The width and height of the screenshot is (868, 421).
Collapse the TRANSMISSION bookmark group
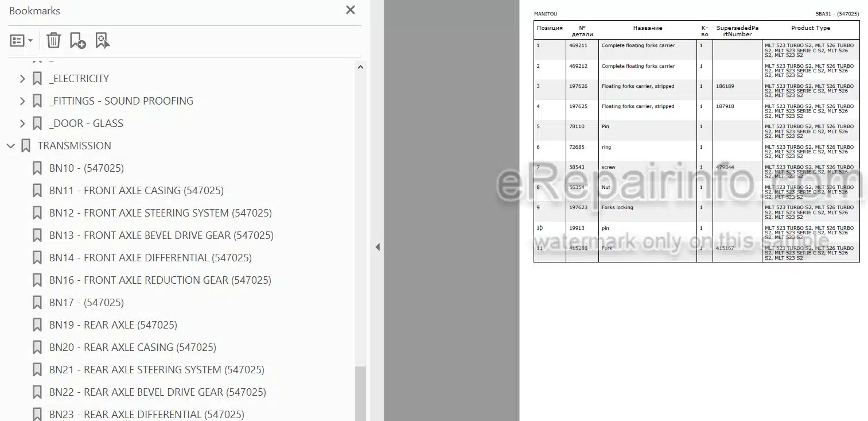coord(10,146)
